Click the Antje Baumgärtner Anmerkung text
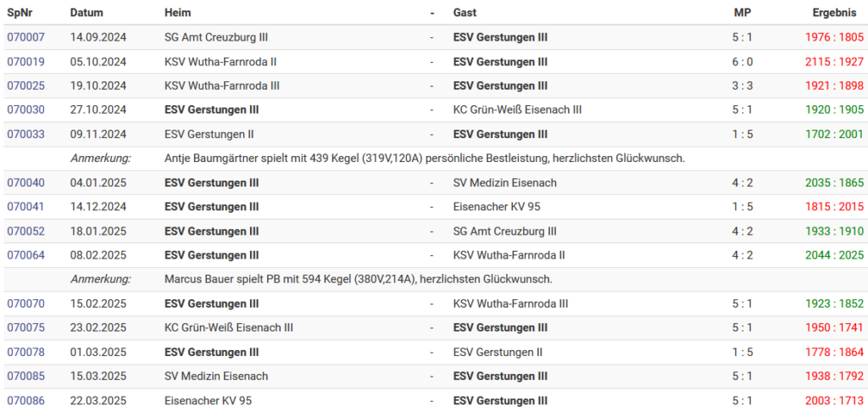 tap(426, 159)
